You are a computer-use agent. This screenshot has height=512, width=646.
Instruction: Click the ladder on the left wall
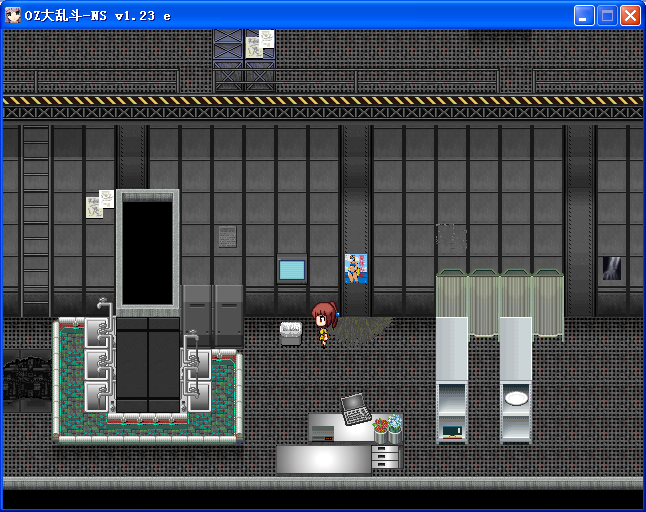tap(36, 221)
